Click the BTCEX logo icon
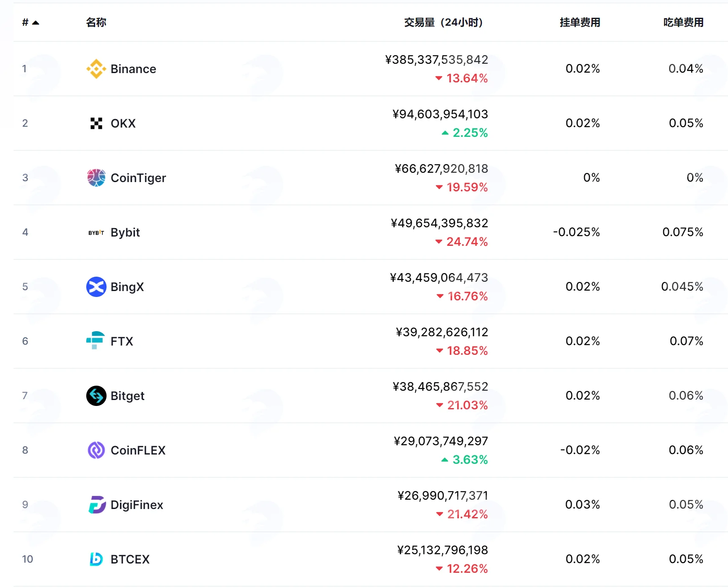Screen dimensions: 728x588 pos(96,559)
